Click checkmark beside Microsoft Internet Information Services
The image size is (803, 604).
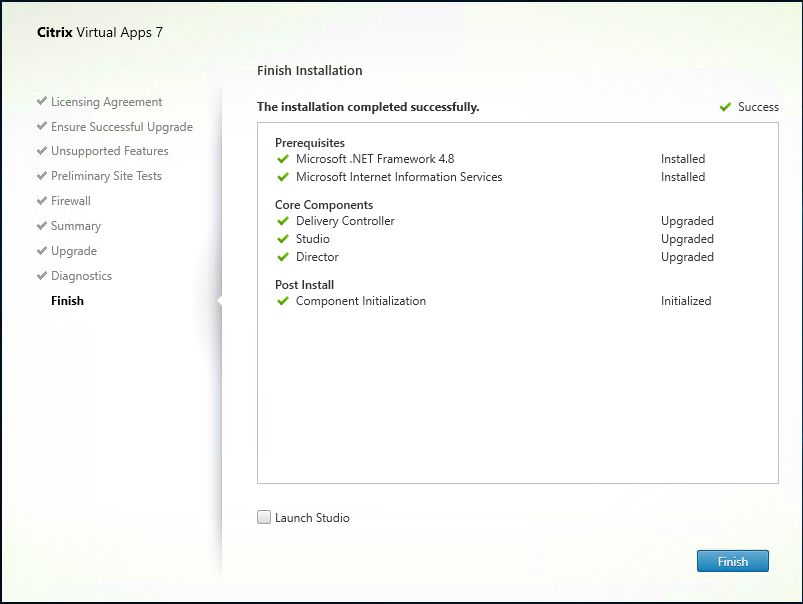283,177
